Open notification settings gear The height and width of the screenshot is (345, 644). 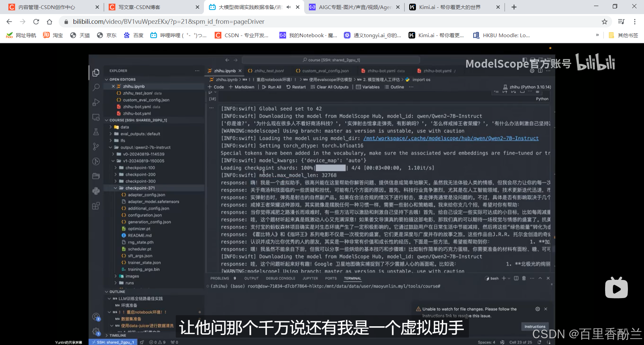pos(538,309)
